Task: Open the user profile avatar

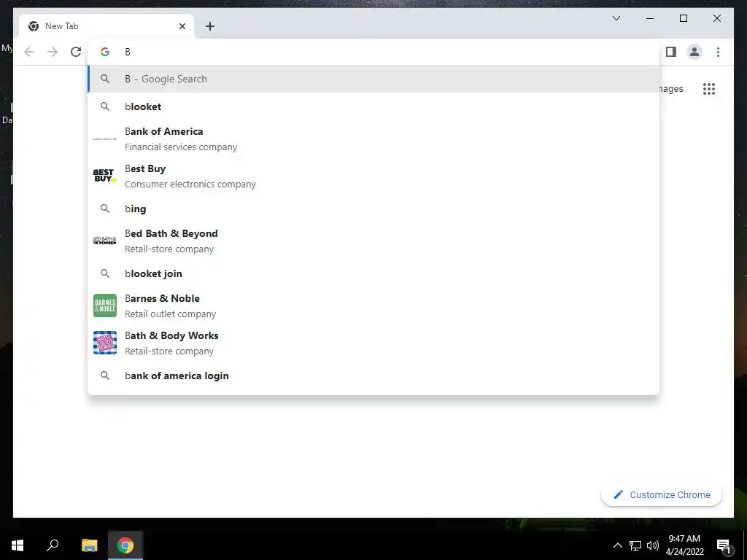Action: 694,52
